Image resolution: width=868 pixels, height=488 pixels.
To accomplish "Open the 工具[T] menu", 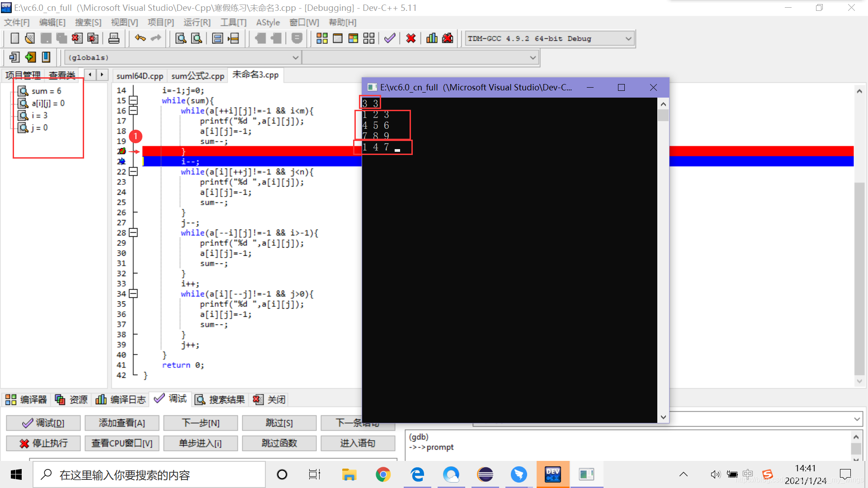I will [233, 23].
